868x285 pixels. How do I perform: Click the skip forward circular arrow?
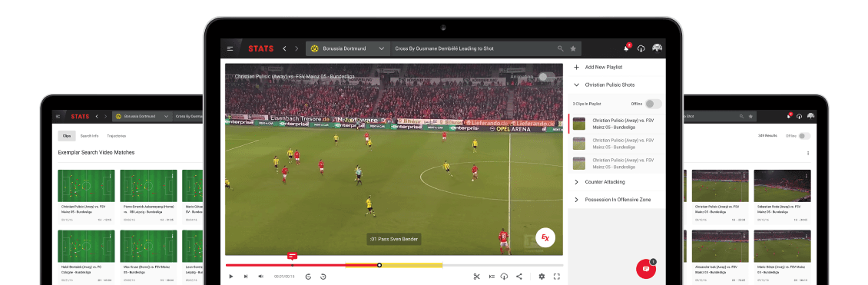click(x=323, y=276)
